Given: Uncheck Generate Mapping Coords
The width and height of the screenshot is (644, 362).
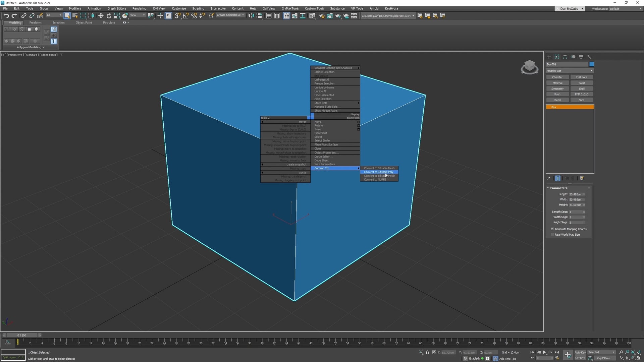Looking at the screenshot, I should 552,229.
